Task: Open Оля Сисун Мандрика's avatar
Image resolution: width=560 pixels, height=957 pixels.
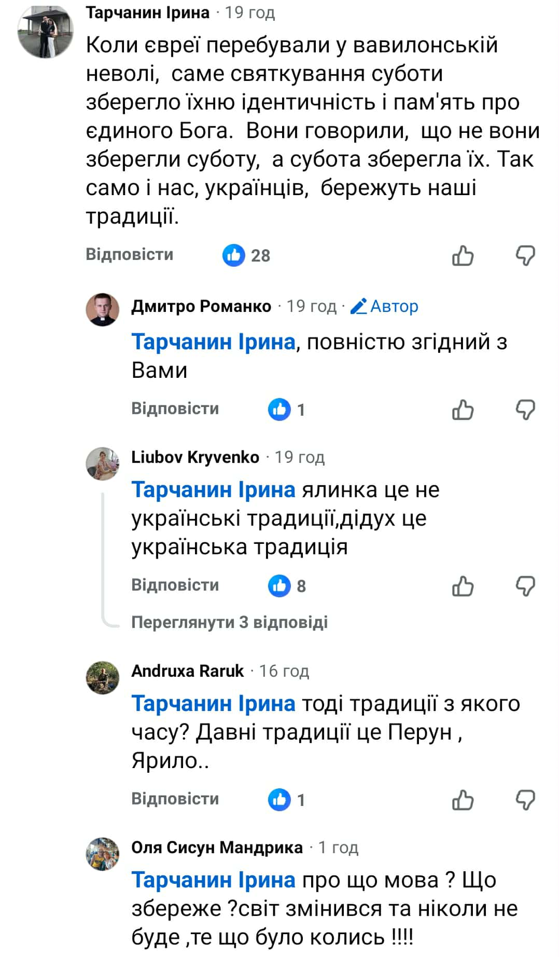Action: coord(103,853)
